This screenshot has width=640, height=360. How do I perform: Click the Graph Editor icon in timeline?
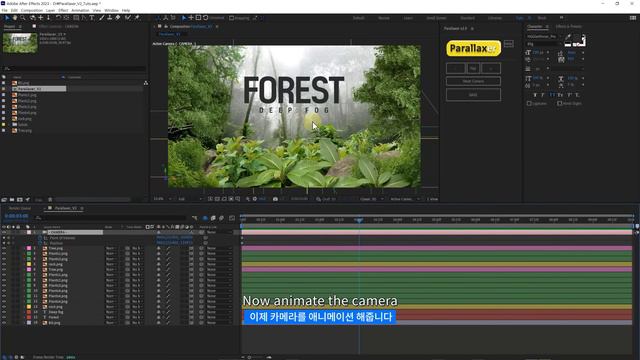coord(232,218)
